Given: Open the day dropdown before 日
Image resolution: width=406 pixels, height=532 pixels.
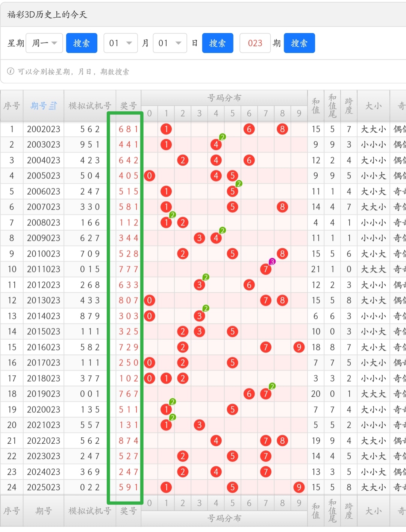Looking at the screenshot, I should click(170, 43).
